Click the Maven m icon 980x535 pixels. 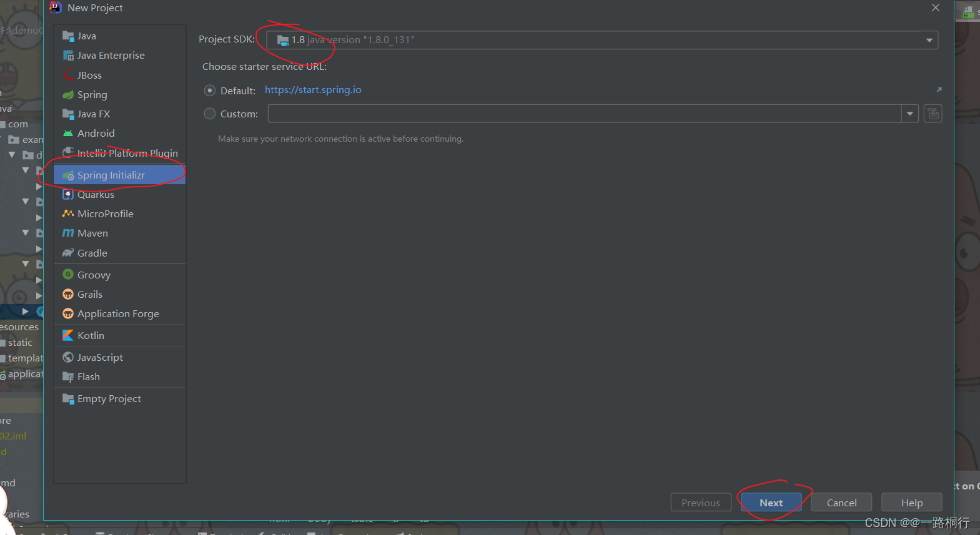coord(68,233)
